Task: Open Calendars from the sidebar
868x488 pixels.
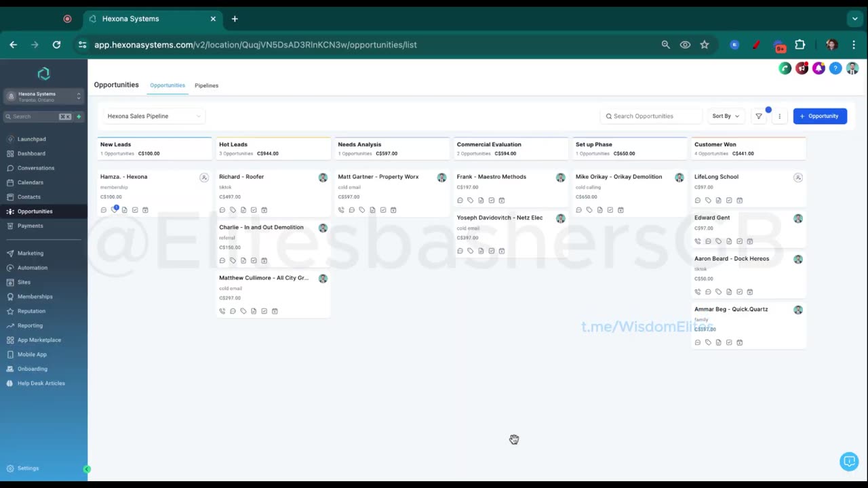Action: (31, 182)
